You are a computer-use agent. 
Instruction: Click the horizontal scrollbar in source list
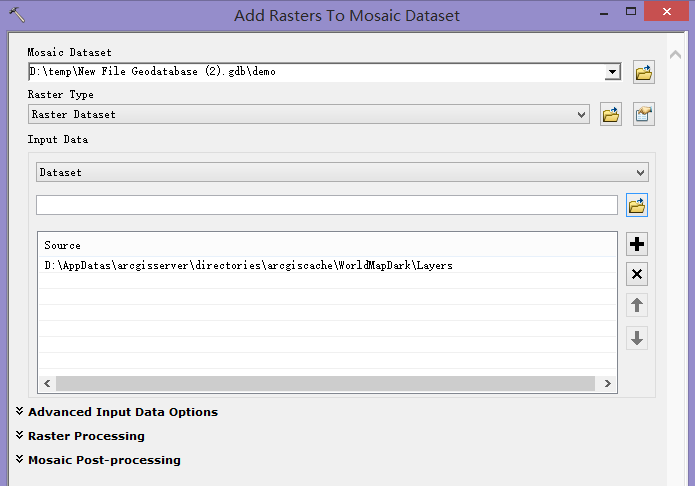click(325, 384)
